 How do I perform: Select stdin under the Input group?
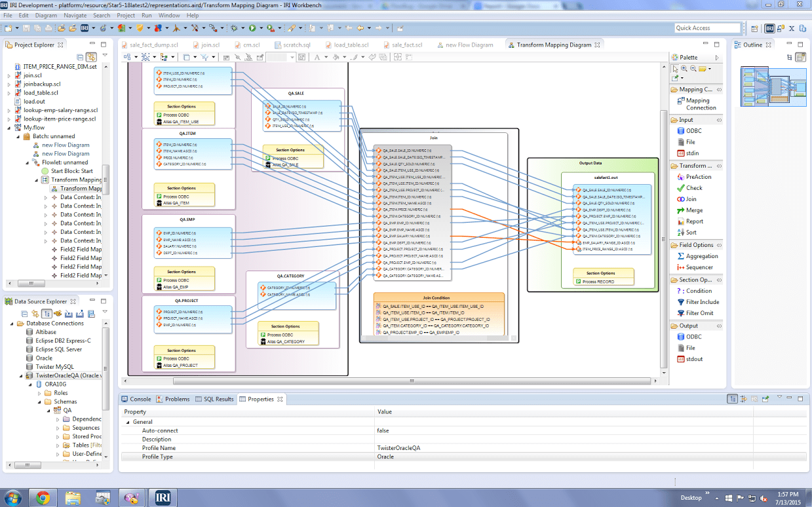coord(687,153)
